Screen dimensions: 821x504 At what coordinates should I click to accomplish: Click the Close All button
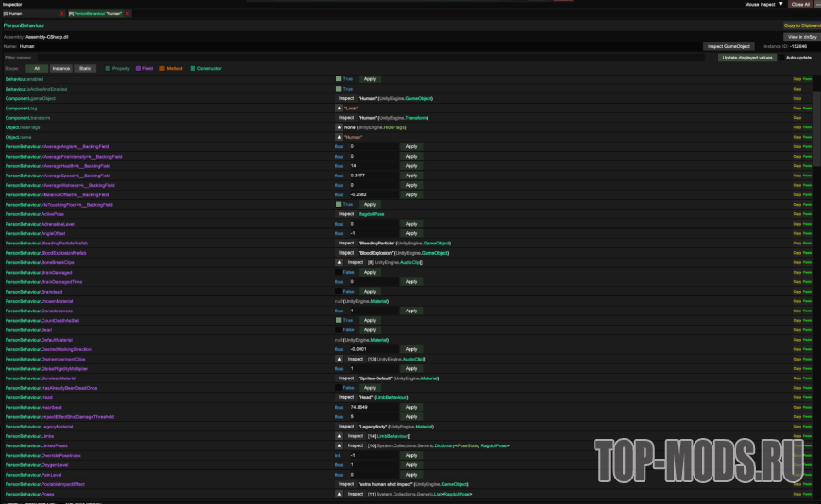[800, 4]
